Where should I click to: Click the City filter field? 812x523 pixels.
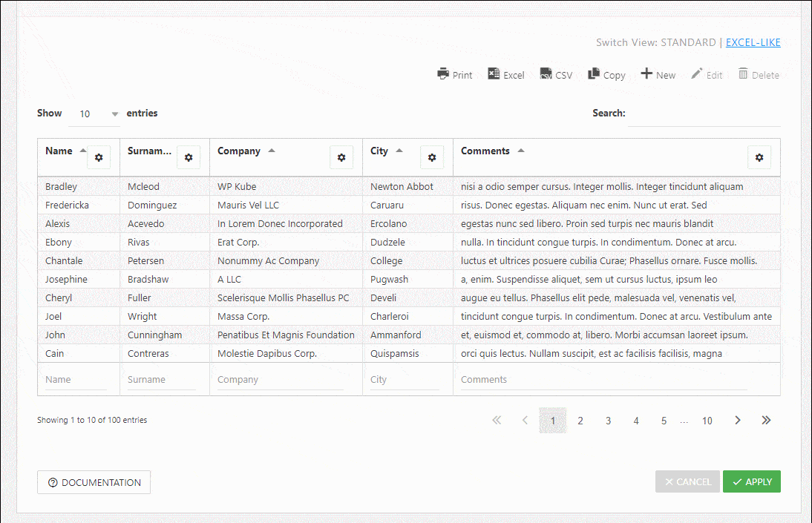coord(405,380)
